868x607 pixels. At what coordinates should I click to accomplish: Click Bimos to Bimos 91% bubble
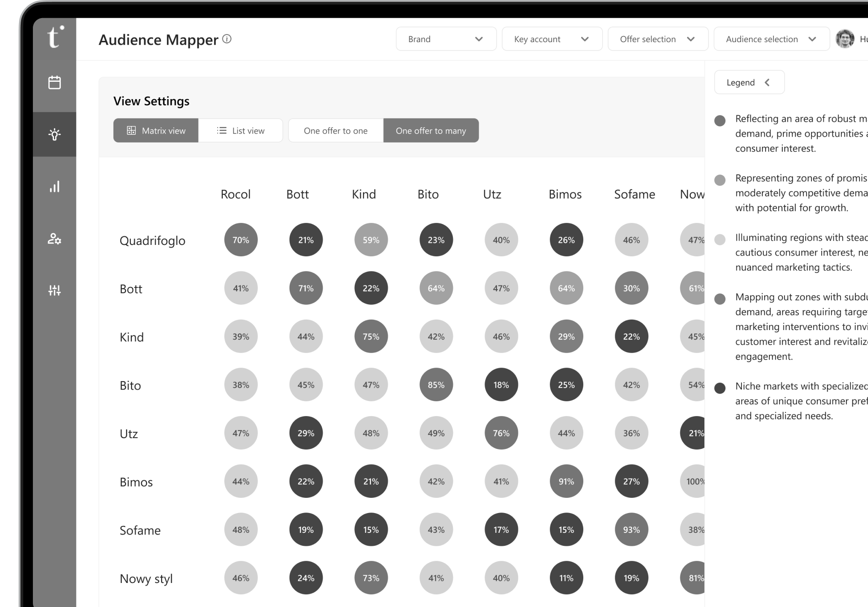(x=566, y=481)
